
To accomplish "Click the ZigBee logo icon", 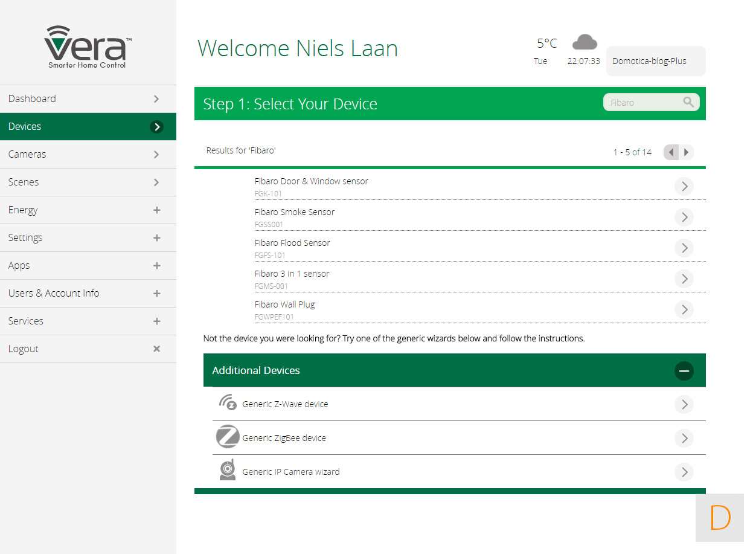I will tap(228, 436).
